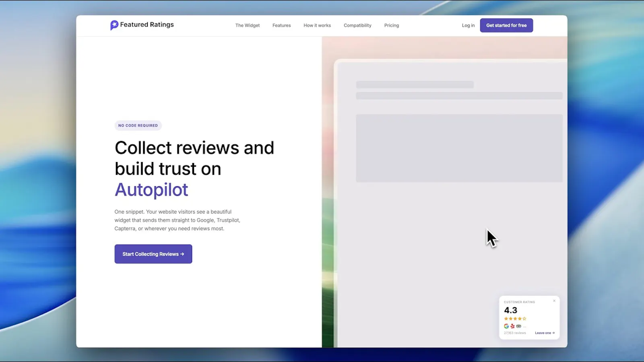Click the Autopilot headline word

151,190
